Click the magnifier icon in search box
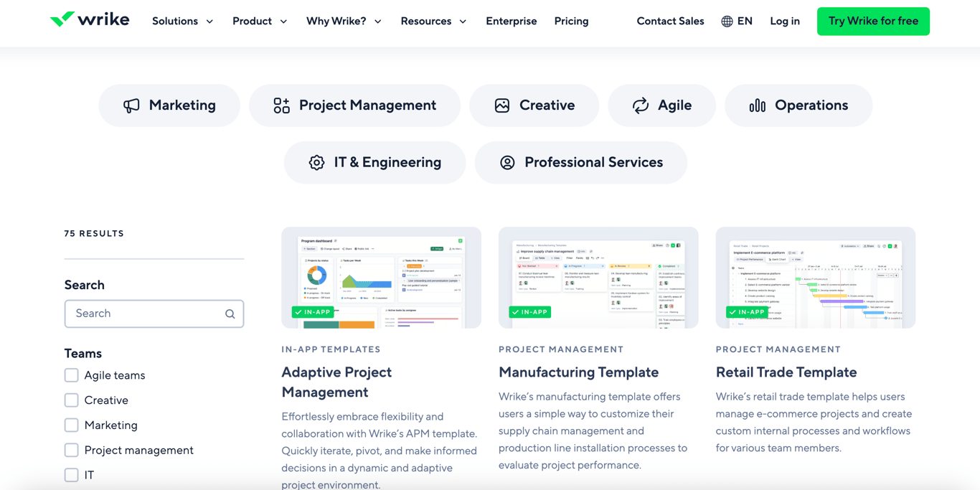This screenshot has height=490, width=980. pyautogui.click(x=230, y=314)
